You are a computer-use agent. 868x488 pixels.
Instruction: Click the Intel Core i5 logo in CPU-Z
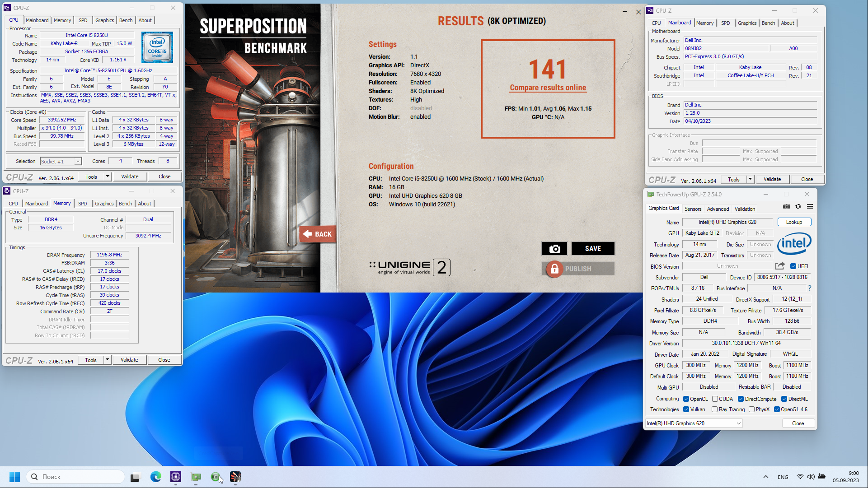coord(157,47)
